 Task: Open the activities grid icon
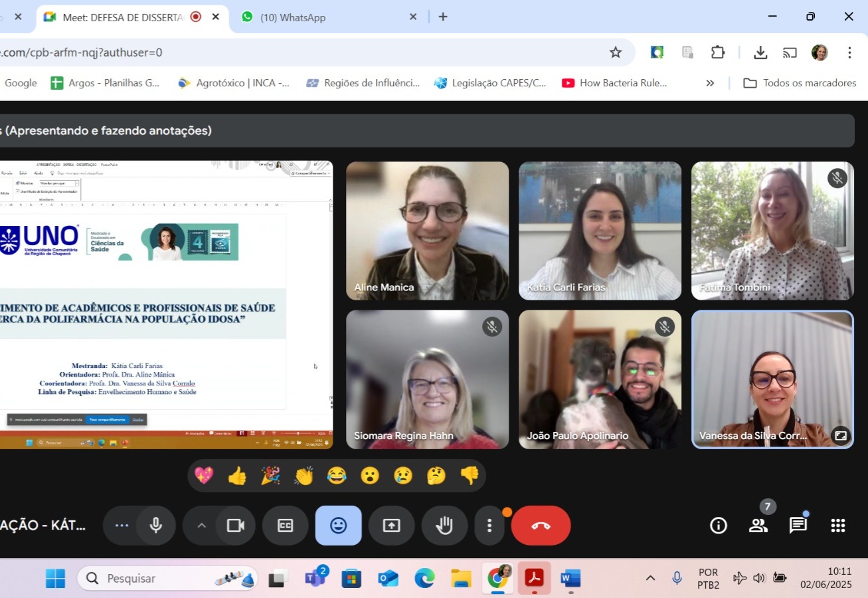(x=837, y=526)
